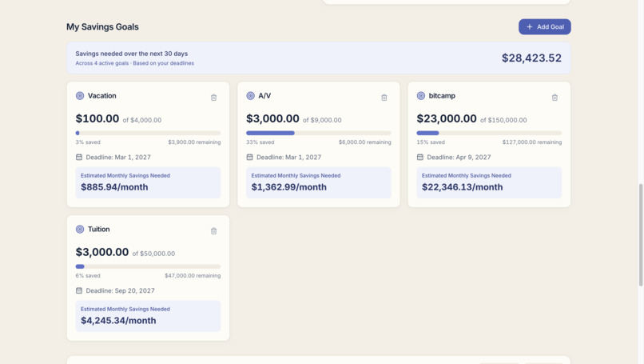Image resolution: width=644 pixels, height=364 pixels.
Task: Click the $885.94/month estimate
Action: point(114,187)
